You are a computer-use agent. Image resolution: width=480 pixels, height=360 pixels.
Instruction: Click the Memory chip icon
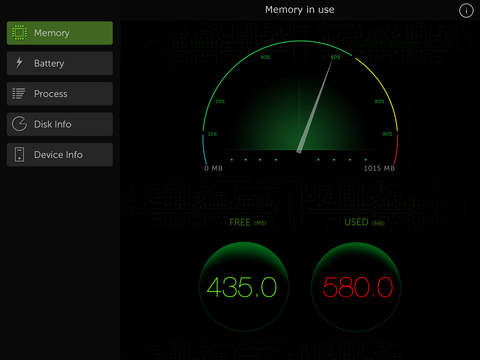19,33
